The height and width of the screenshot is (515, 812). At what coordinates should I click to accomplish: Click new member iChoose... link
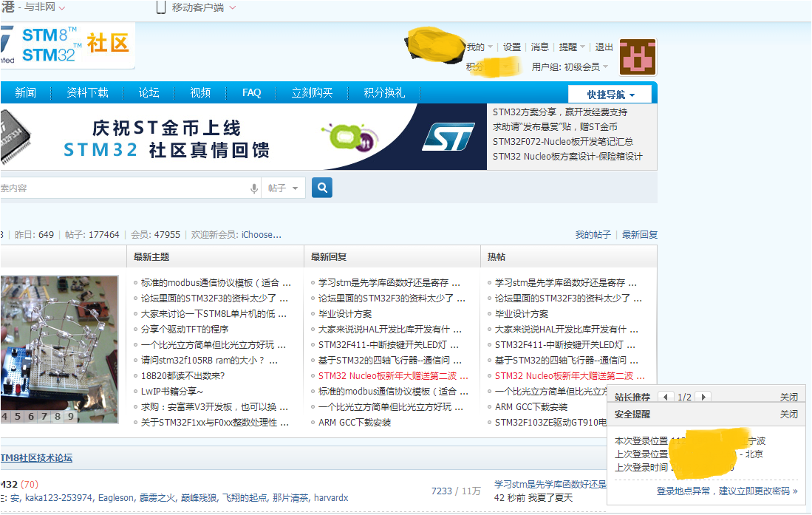point(261,235)
